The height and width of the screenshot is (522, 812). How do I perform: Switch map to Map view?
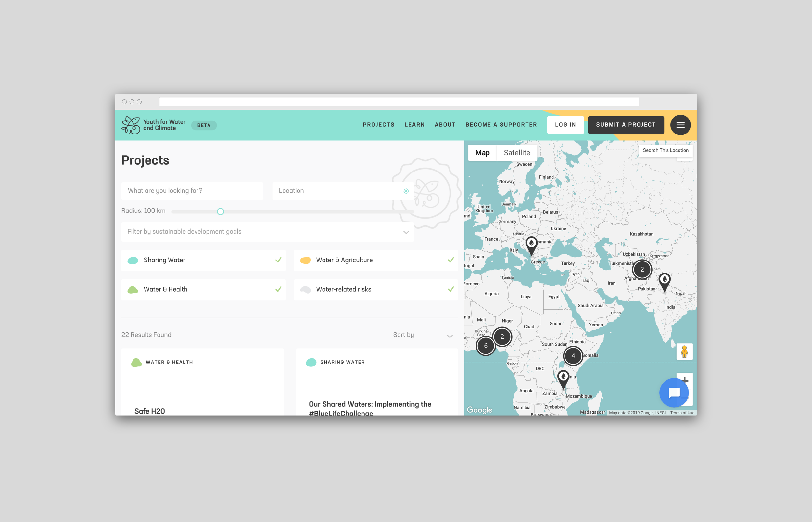[x=482, y=153]
